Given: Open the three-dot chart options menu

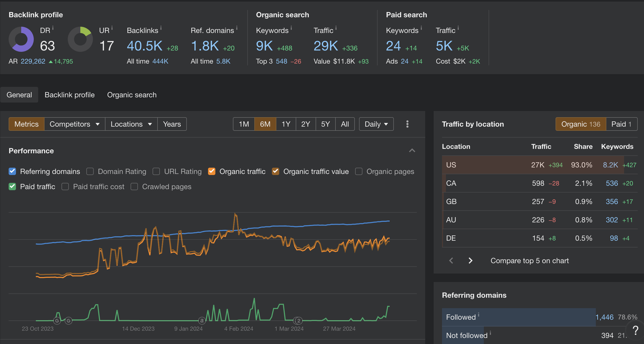Looking at the screenshot, I should click(407, 124).
